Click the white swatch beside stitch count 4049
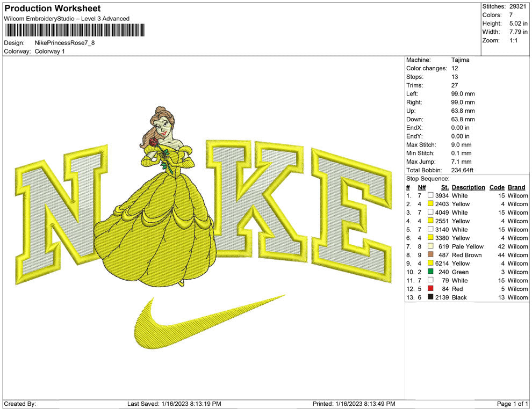 (x=430, y=212)
